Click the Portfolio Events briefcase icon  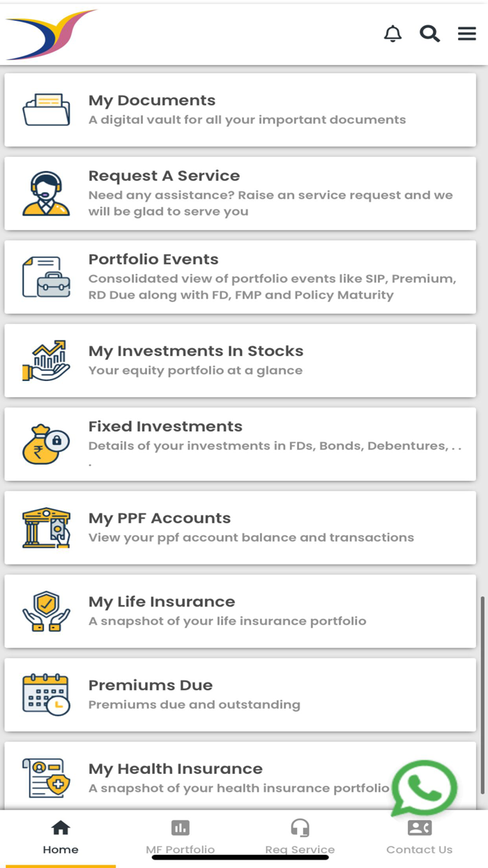pos(46,276)
